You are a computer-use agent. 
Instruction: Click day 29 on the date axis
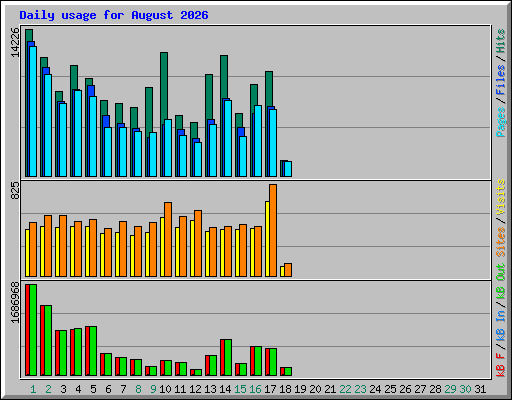pyautogui.click(x=450, y=389)
